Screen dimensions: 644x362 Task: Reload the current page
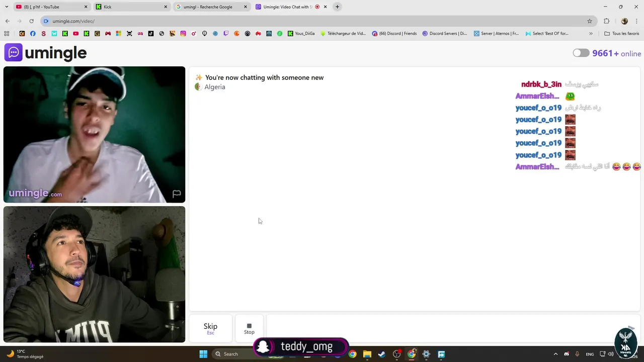point(31,21)
